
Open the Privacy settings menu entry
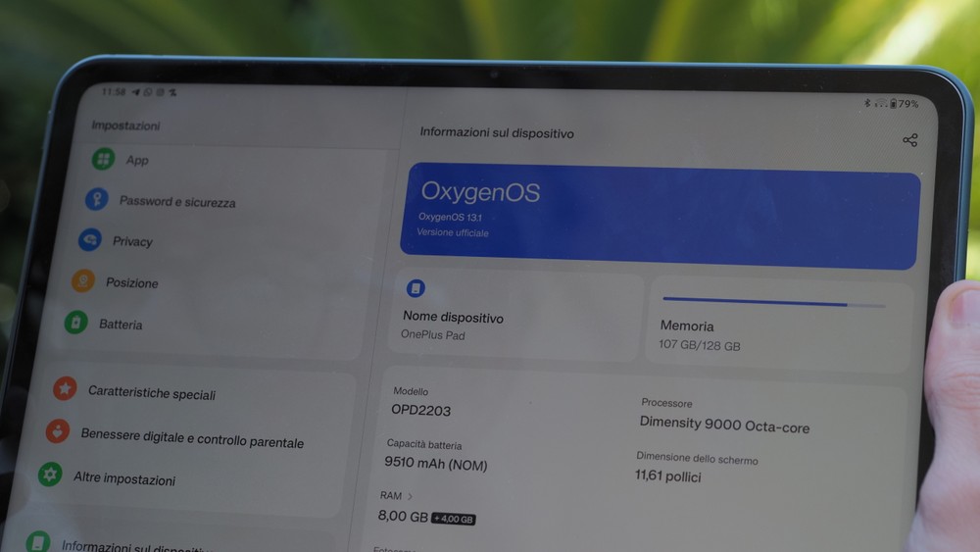(132, 241)
